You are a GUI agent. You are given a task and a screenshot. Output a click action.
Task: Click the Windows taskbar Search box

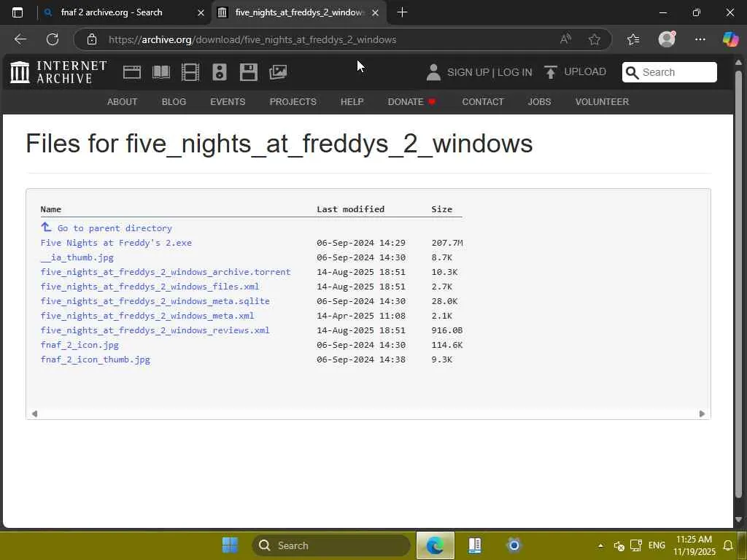click(331, 545)
